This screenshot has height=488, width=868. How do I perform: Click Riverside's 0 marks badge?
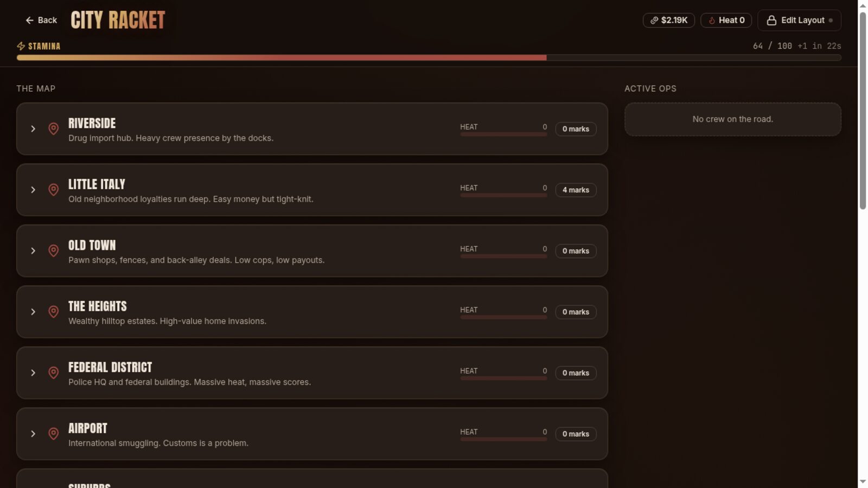pyautogui.click(x=576, y=129)
